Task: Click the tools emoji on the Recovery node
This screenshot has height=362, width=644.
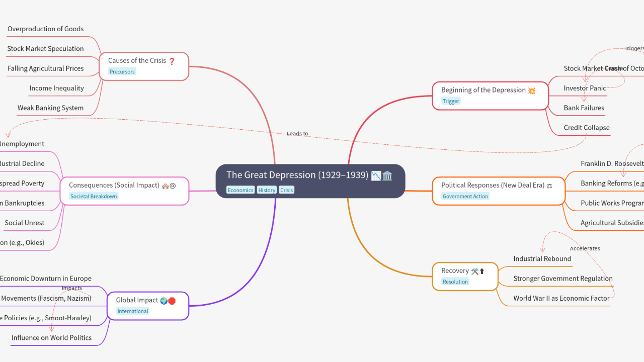Action: [474, 271]
